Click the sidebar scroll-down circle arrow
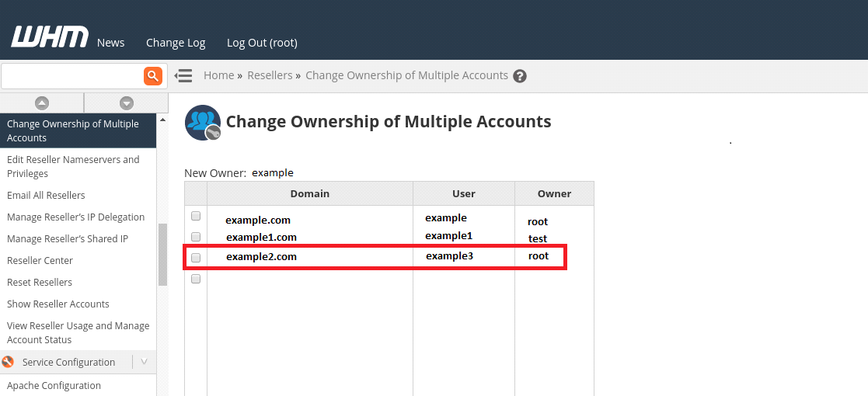 (127, 102)
